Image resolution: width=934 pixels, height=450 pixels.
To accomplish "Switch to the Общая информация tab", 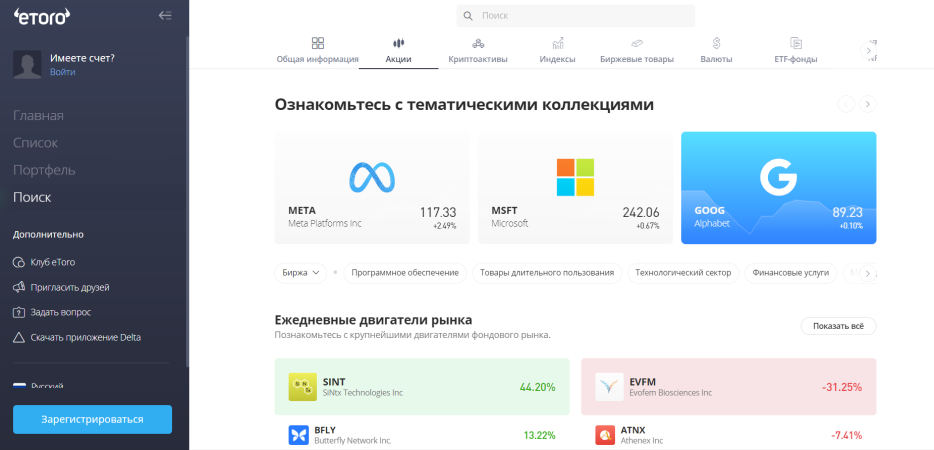I will [317, 51].
